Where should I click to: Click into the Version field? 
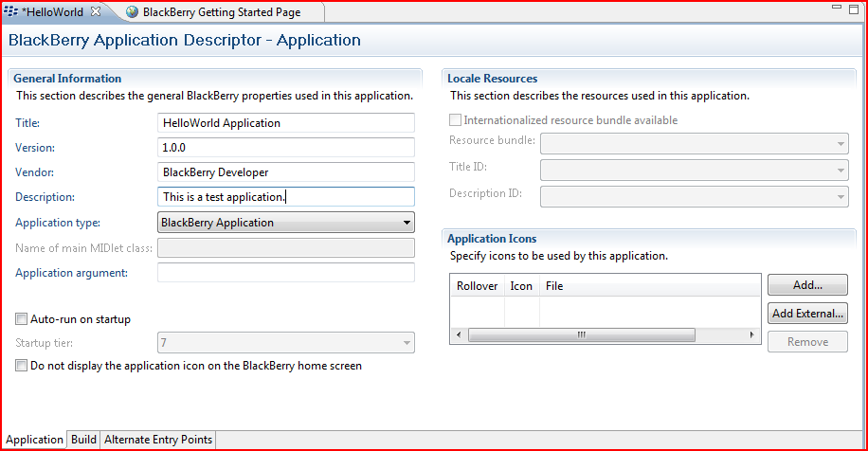tap(285, 147)
